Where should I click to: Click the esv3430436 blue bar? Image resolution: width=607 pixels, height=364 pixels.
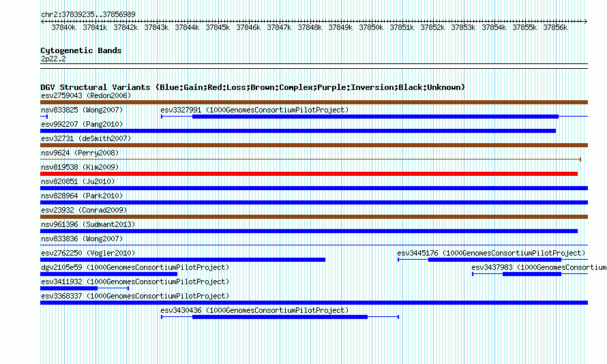coord(280,317)
